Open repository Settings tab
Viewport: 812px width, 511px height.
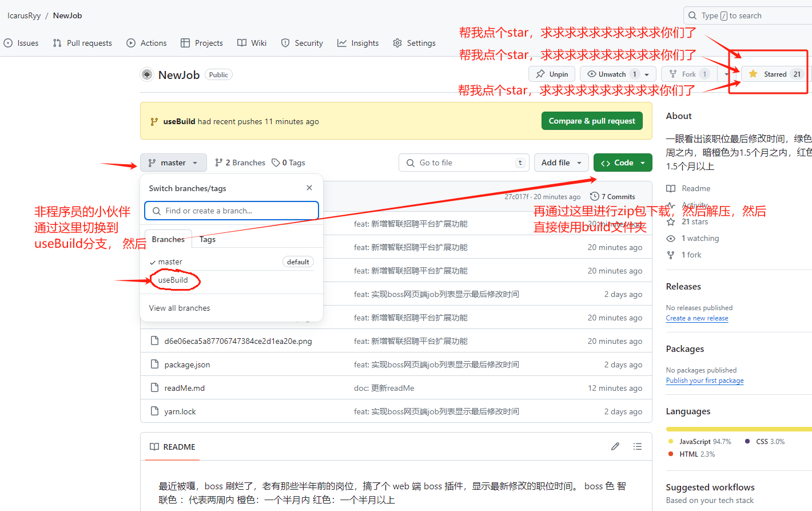tap(415, 43)
